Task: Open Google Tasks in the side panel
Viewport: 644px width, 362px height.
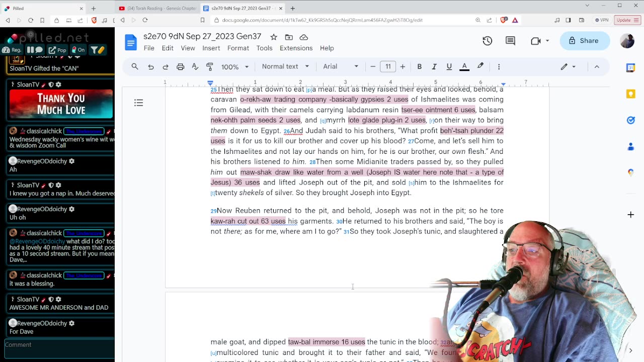Action: [x=630, y=120]
